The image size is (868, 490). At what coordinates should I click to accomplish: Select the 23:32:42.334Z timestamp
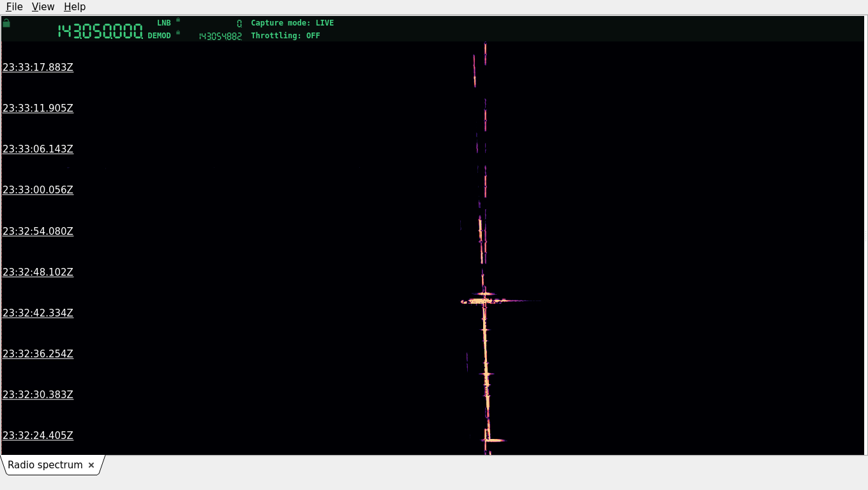[x=38, y=313]
